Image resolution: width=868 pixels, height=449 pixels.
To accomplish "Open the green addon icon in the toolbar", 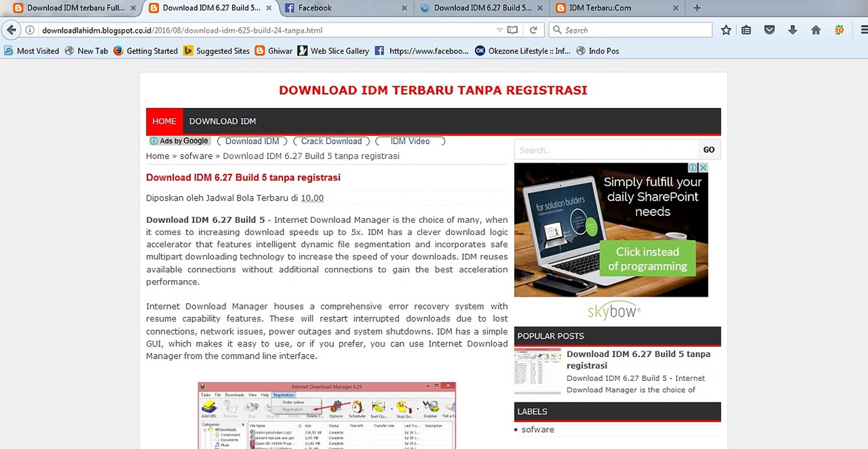I will (839, 30).
